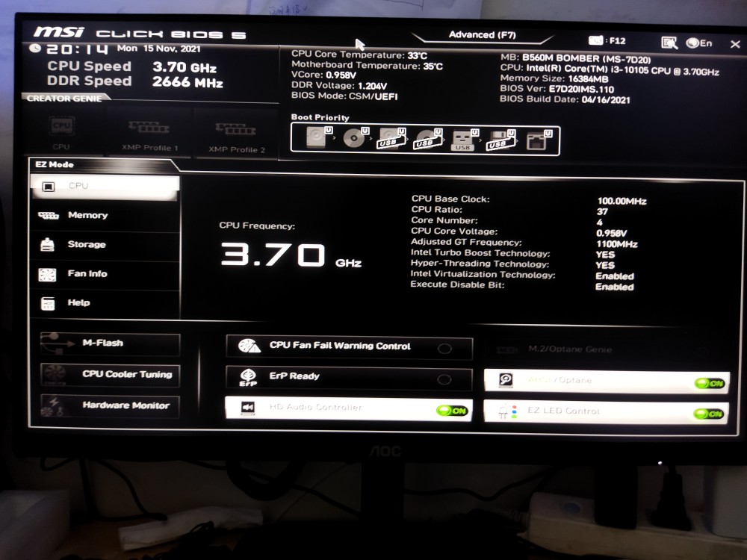Click the CPU Fan Fail warning icon
747x560 pixels.
pyautogui.click(x=249, y=346)
